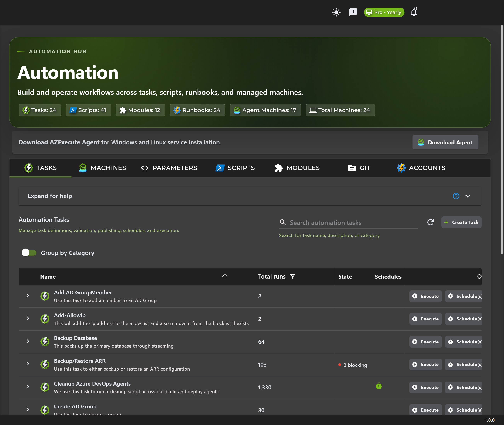
Task: Open the ACCOUNTS tab
Action: click(421, 168)
